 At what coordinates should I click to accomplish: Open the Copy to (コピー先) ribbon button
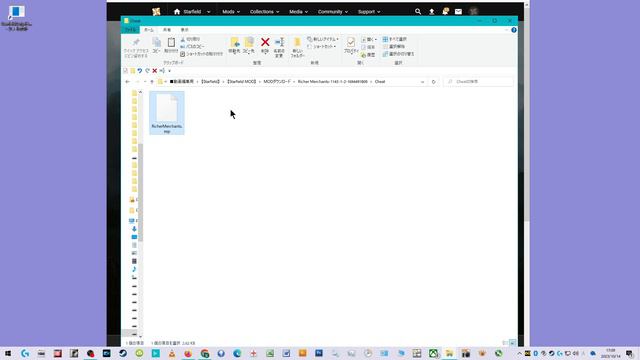click(x=249, y=45)
